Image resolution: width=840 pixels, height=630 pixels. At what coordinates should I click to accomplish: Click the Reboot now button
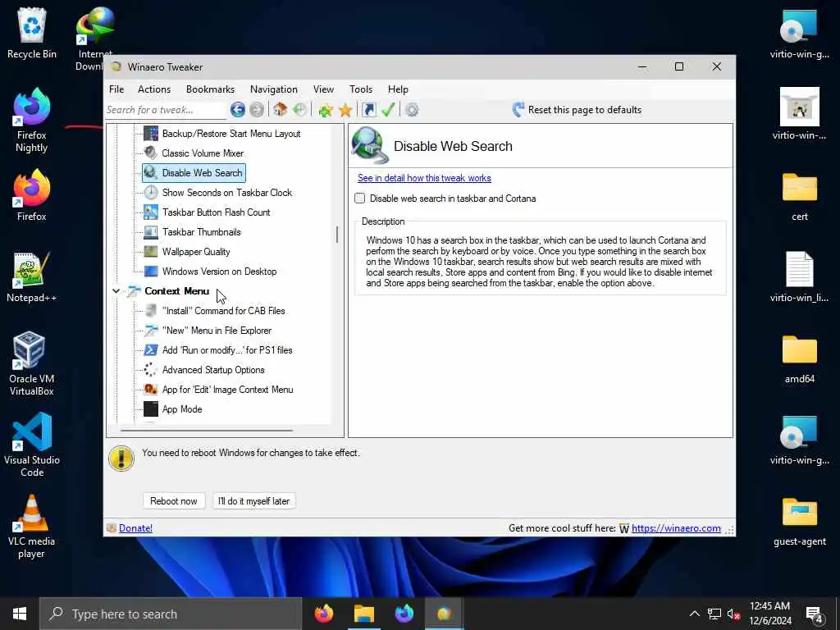(x=174, y=501)
